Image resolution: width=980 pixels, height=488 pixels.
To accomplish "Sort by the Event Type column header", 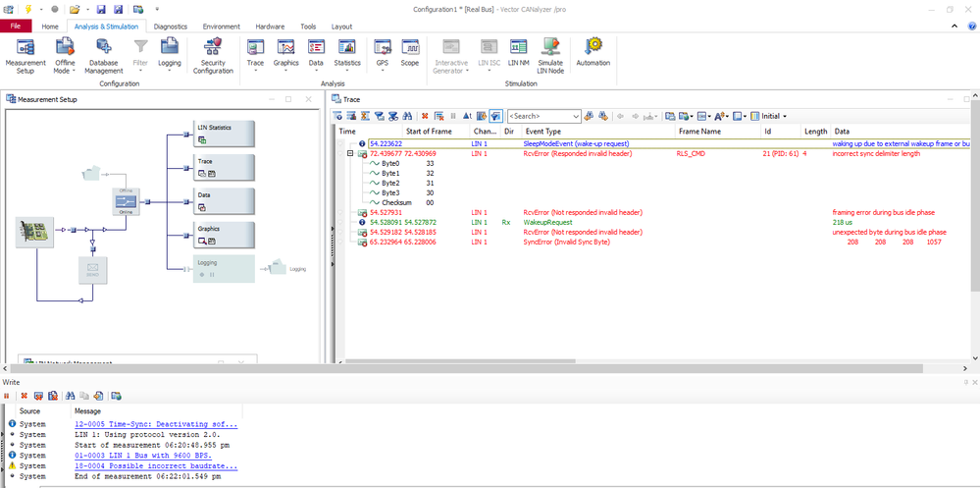I will pyautogui.click(x=598, y=132).
